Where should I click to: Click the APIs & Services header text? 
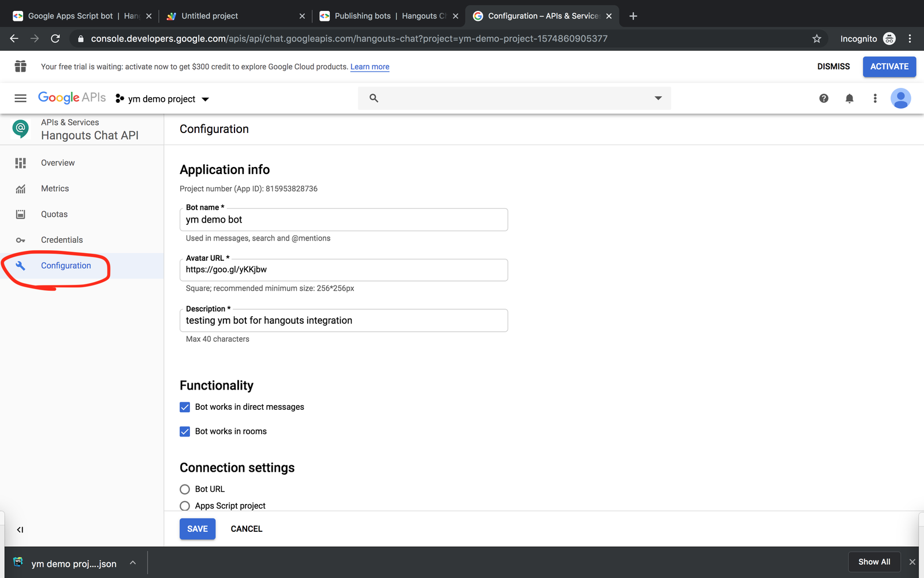point(70,123)
